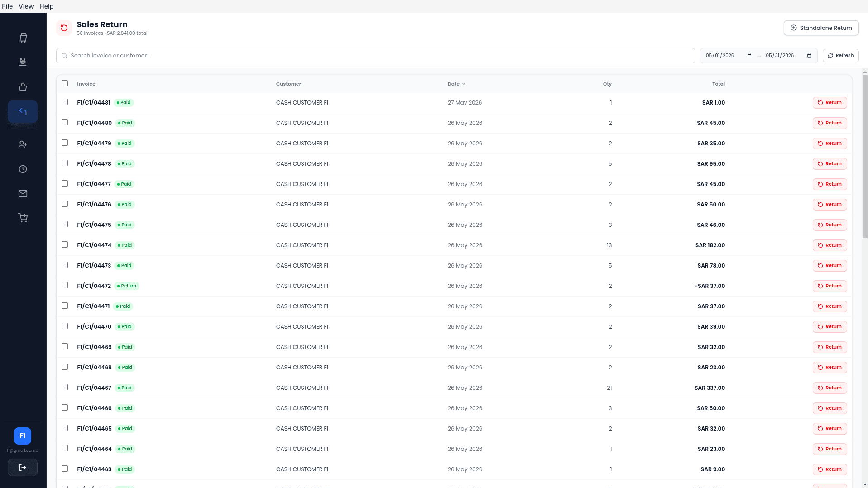Open the Help menu
This screenshot has height=488, width=868.
(x=46, y=6)
